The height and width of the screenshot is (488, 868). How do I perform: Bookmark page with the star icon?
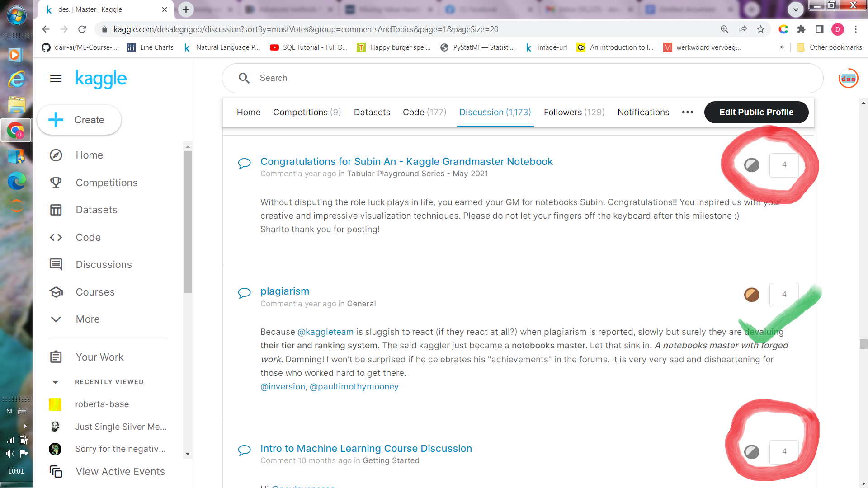[x=761, y=29]
